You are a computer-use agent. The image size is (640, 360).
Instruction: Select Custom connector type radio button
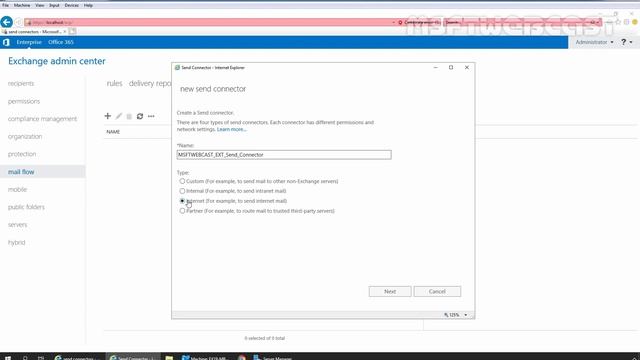click(182, 181)
